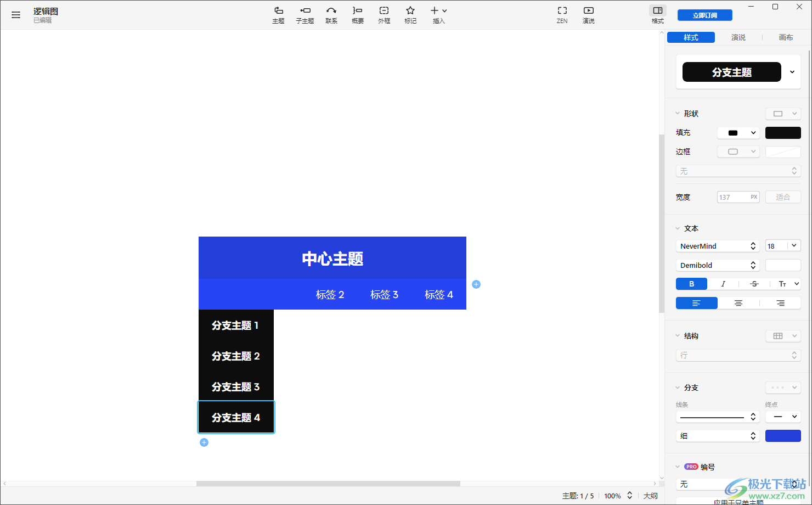Viewport: 812px width, 505px height.
Task: Click the 立即订阅 subscribe button
Action: pos(705,15)
